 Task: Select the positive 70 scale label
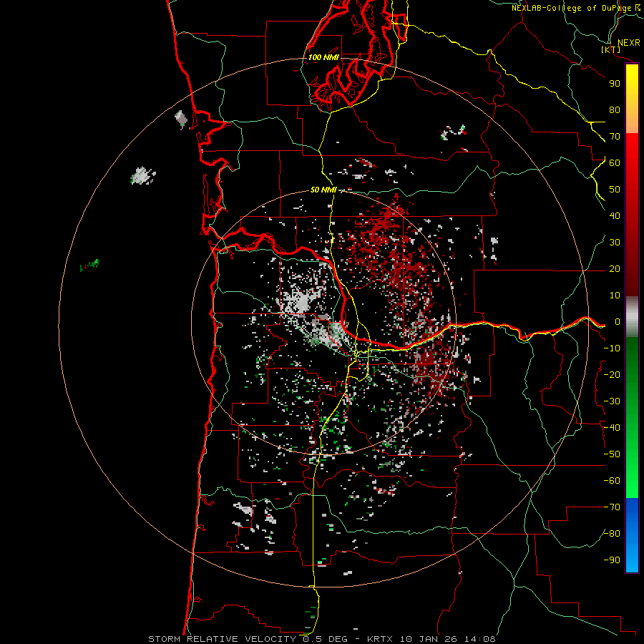coord(615,137)
